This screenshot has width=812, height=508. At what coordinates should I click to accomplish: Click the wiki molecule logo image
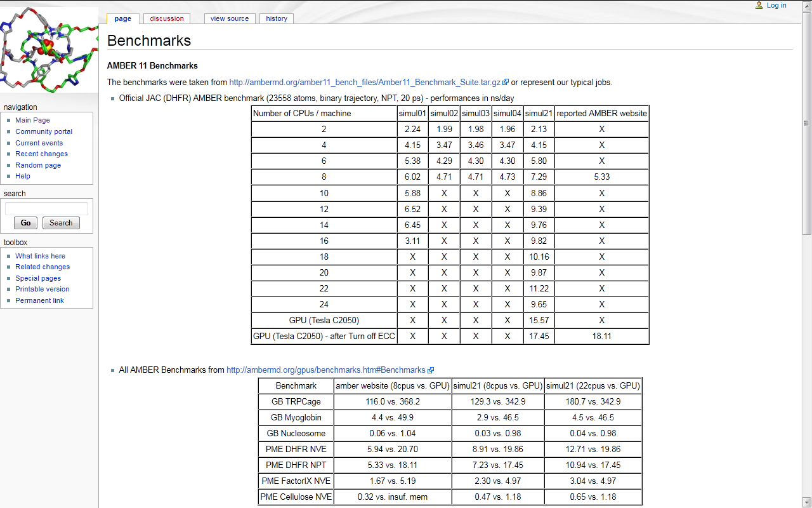pyautogui.click(x=49, y=50)
